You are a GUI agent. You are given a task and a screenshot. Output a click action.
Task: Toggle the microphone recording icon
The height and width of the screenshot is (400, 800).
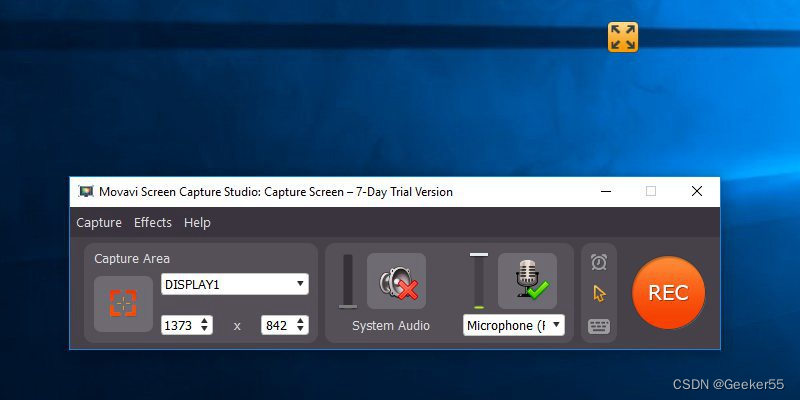pyautogui.click(x=528, y=281)
